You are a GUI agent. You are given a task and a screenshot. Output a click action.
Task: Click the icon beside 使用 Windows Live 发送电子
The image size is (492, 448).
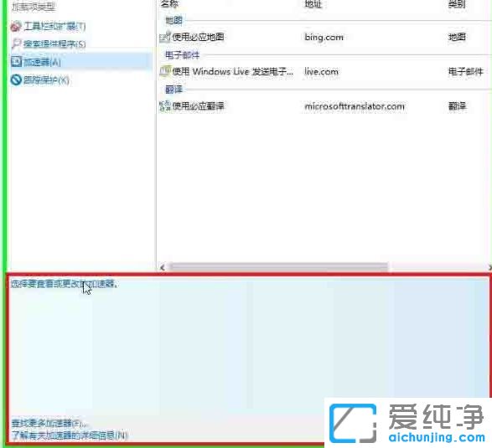click(x=165, y=71)
